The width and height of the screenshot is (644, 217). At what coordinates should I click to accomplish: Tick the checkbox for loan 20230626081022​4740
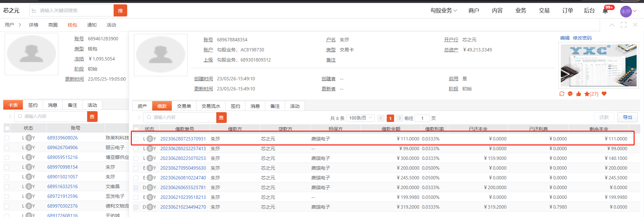(x=136, y=178)
